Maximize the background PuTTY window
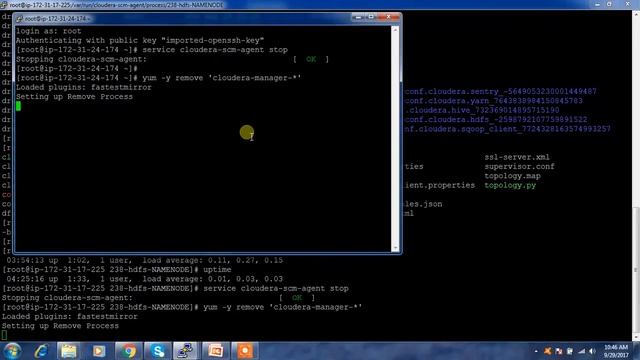640x360 pixels. tap(609, 4)
